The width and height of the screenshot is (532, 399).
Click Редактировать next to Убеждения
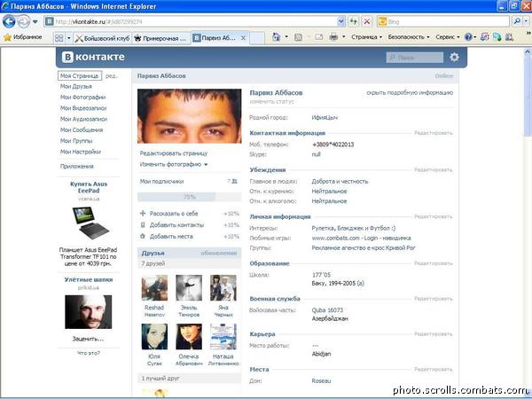coord(434,170)
